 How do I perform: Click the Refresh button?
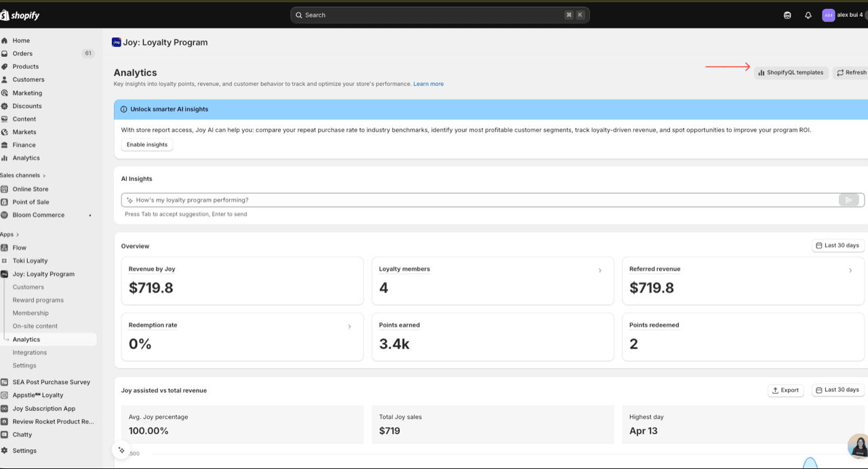tap(850, 73)
